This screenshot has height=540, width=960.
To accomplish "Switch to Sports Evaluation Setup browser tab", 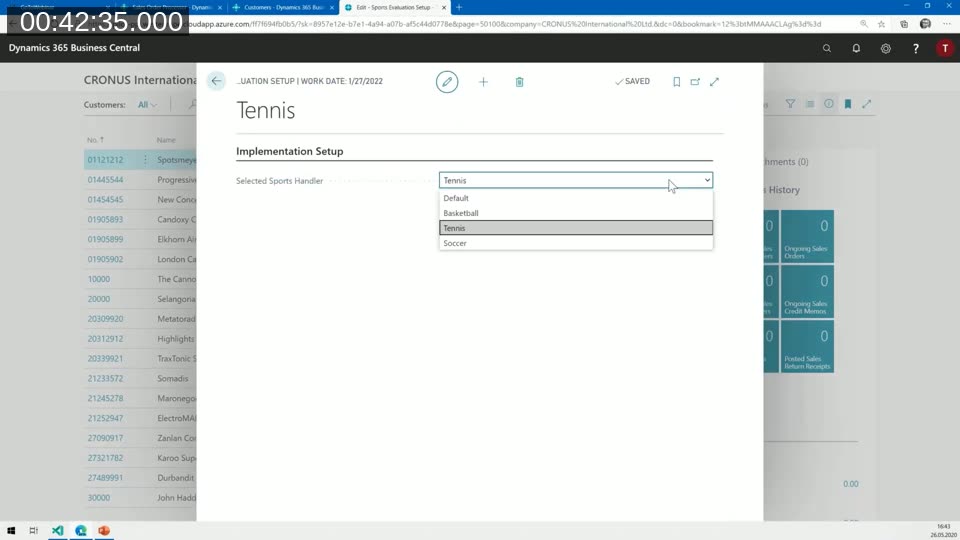I will 395,7.
